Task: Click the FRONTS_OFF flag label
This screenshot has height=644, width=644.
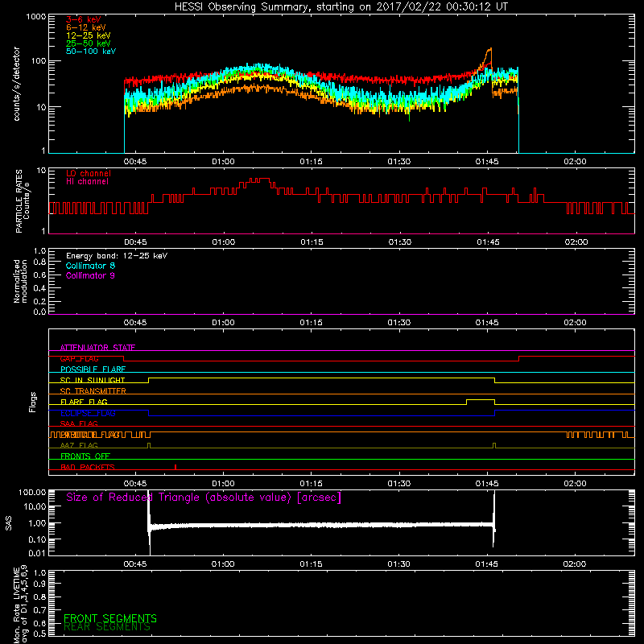Action: pos(85,456)
